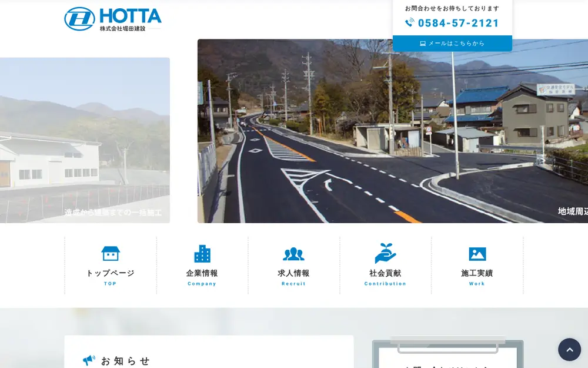Click the Company label under 企業情報
This screenshot has width=588, height=368.
202,284
